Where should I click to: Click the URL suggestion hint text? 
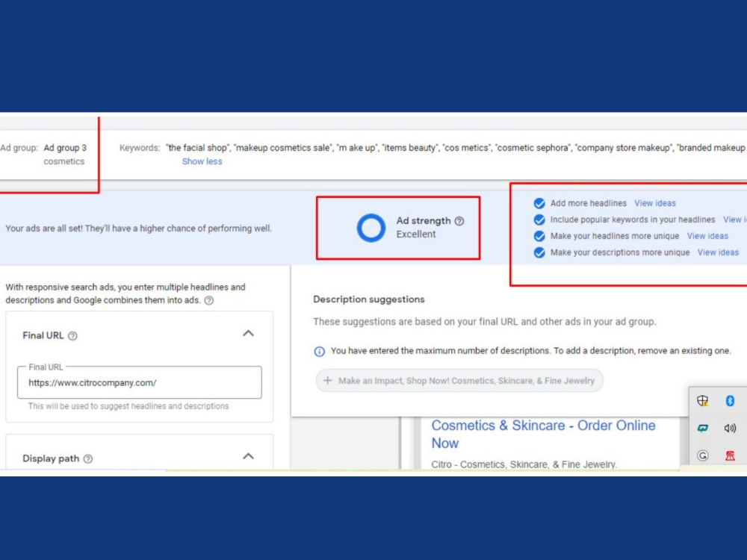(x=128, y=406)
